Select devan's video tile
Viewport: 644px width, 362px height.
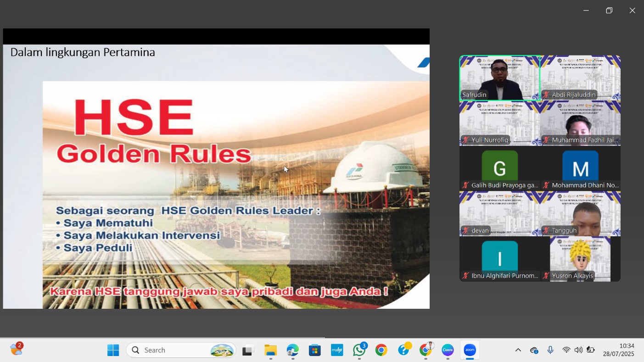point(499,213)
